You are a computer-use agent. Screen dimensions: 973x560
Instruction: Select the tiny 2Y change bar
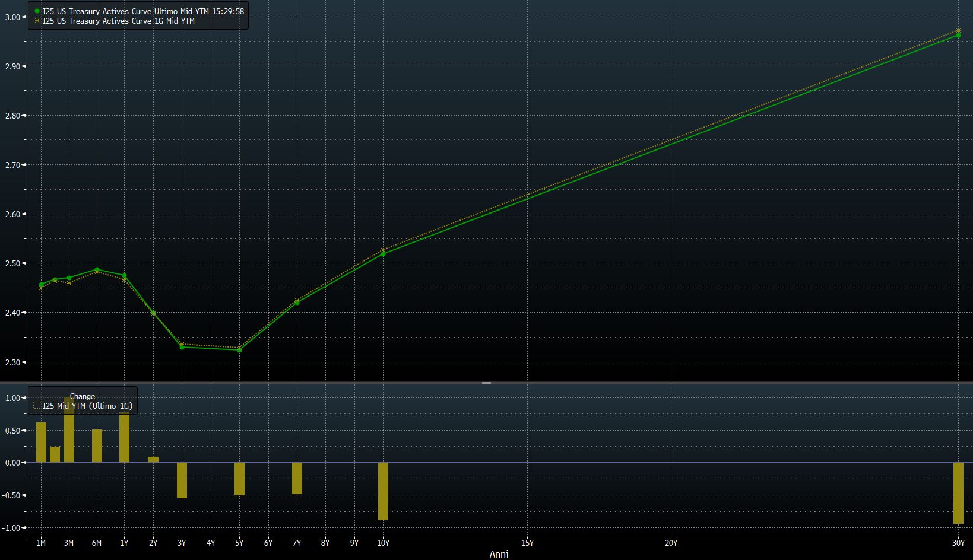click(x=153, y=460)
